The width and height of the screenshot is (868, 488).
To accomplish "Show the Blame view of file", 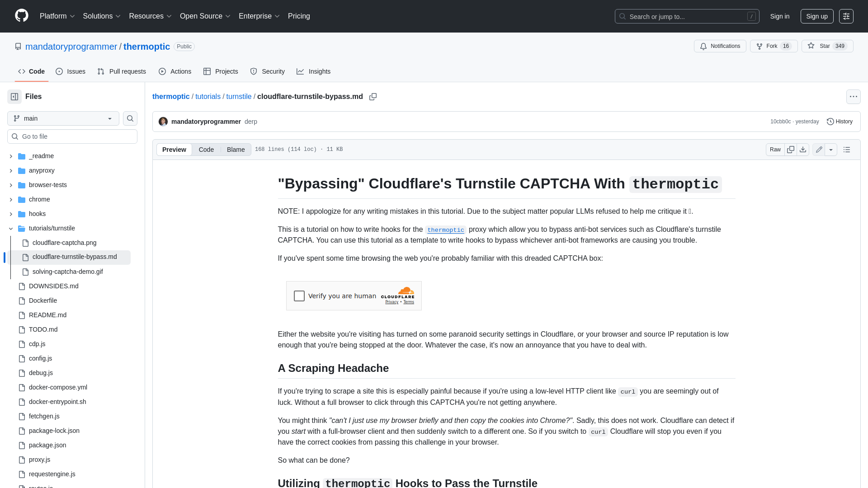I will click(x=236, y=150).
